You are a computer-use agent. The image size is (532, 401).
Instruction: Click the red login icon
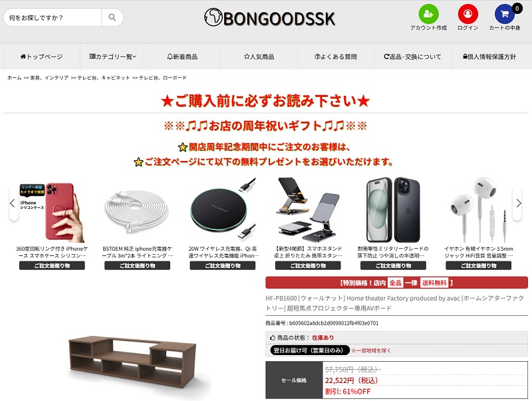pyautogui.click(x=468, y=14)
